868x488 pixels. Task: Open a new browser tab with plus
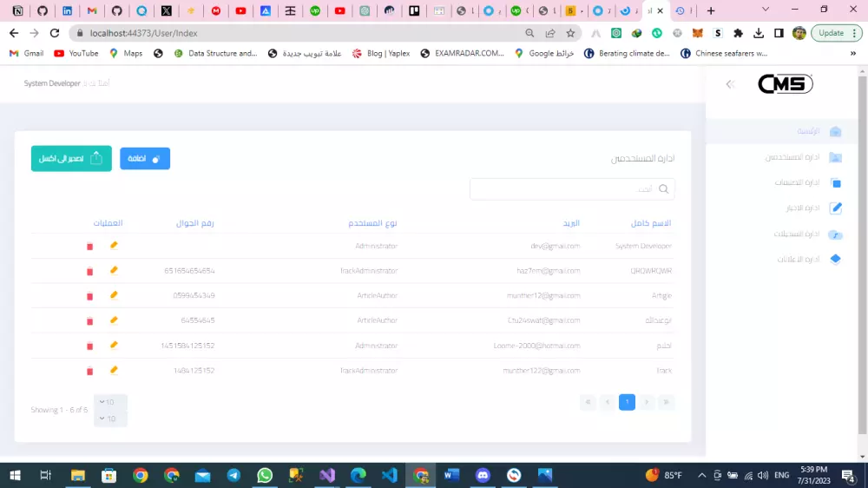pos(711,10)
